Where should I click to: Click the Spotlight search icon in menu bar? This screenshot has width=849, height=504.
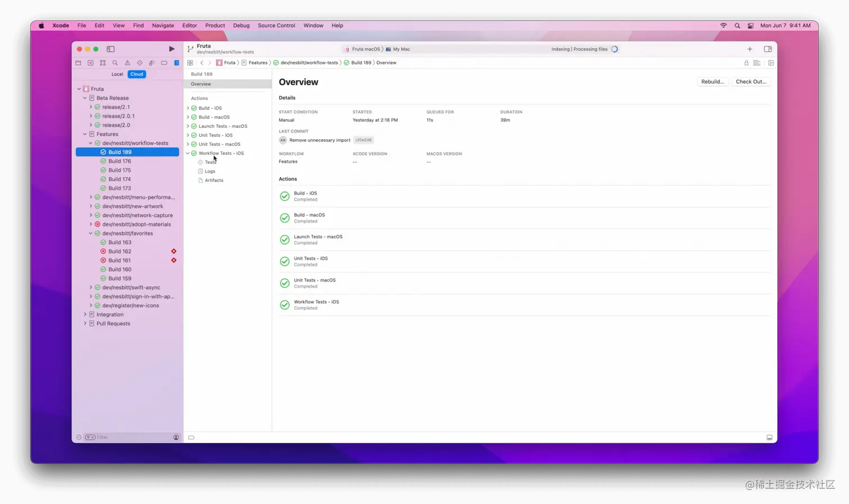click(x=737, y=25)
